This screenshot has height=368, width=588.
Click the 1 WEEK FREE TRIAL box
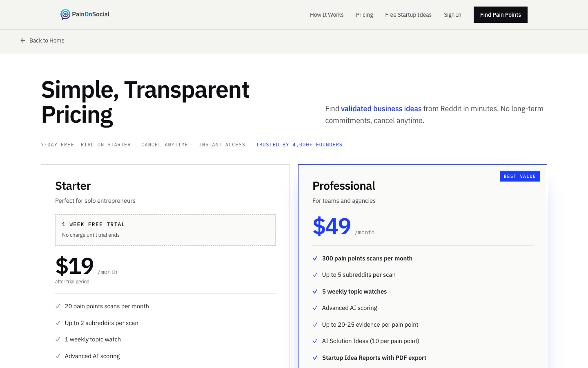[165, 230]
